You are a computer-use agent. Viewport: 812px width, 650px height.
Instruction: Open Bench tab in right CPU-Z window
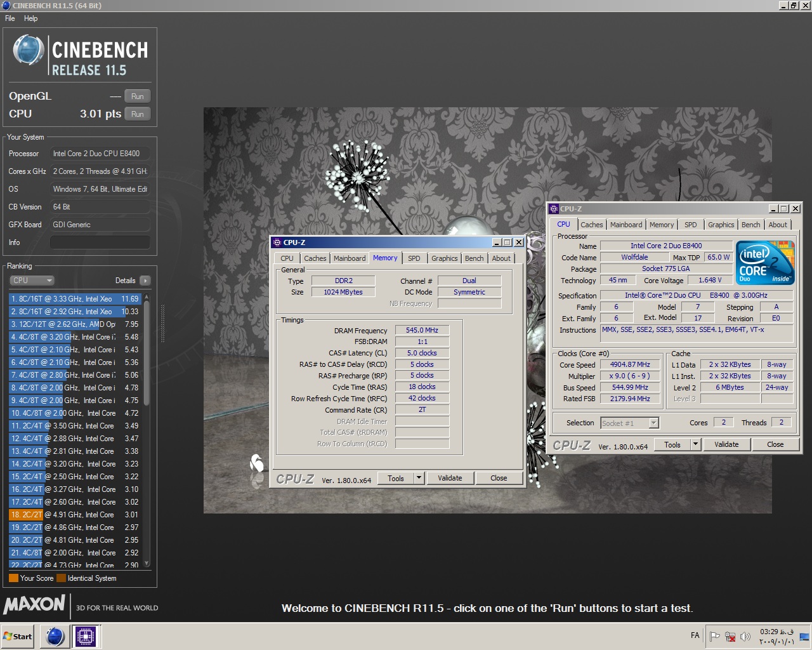pos(750,225)
